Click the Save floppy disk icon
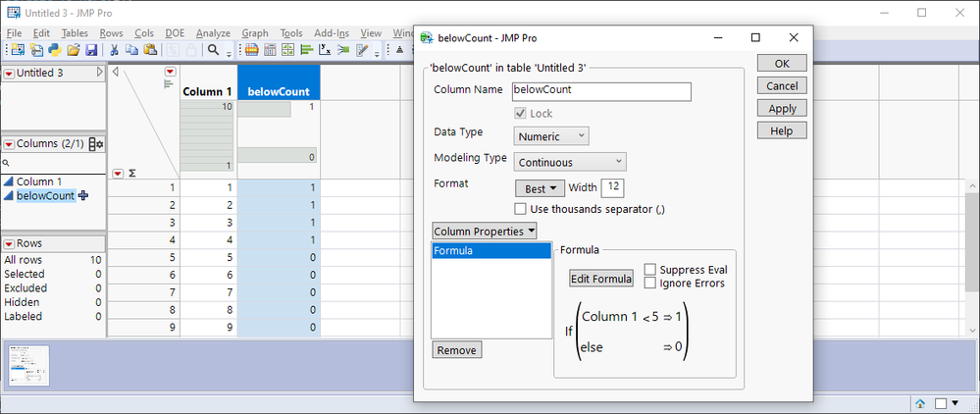980x414 pixels. (90, 50)
